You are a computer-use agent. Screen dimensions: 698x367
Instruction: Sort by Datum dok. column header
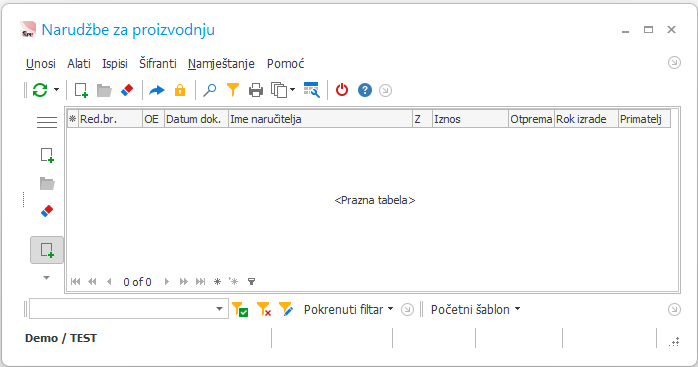(196, 119)
